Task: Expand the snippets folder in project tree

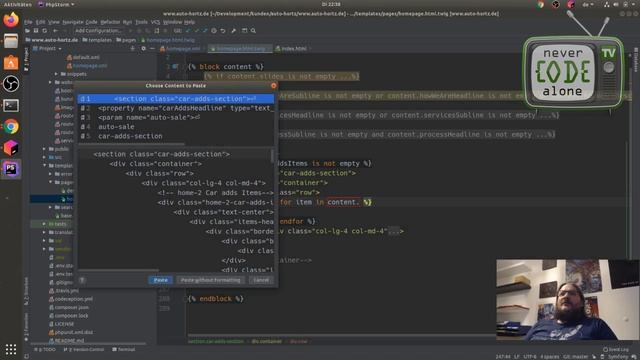Action: pyautogui.click(x=56, y=74)
